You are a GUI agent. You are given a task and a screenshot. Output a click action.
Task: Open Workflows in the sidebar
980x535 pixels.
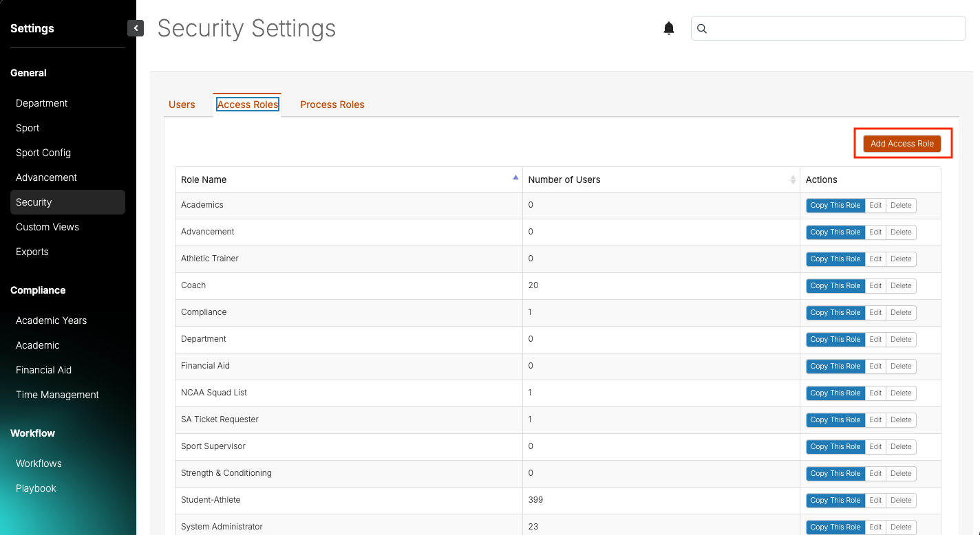click(39, 463)
